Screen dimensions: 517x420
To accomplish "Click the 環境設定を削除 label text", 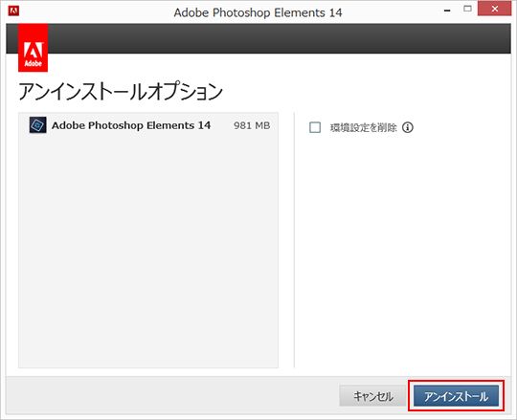I will (x=364, y=127).
